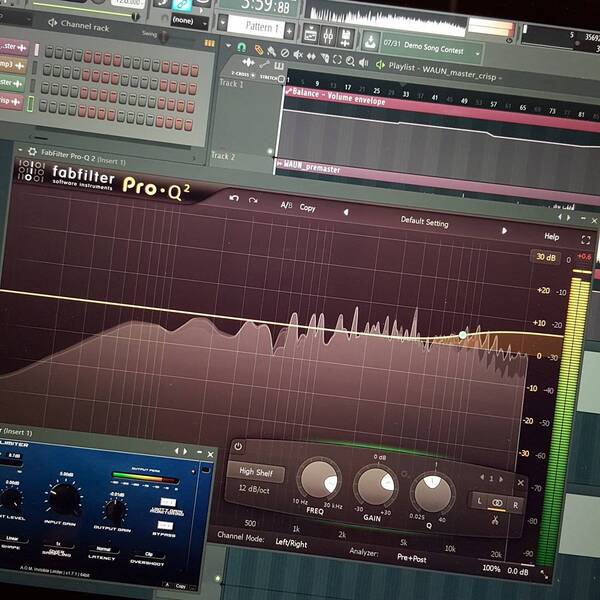Open the Channel rack graph editor icon
The width and height of the screenshot is (600, 600).
click(x=209, y=43)
